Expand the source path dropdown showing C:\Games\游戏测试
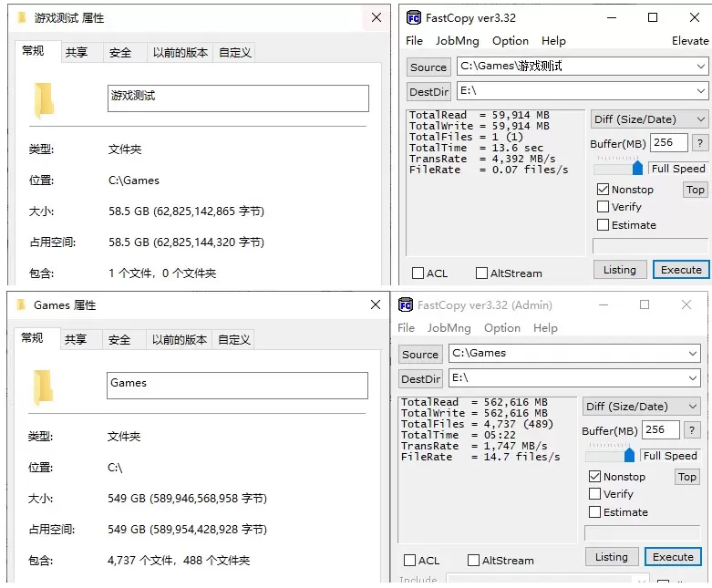712x588 pixels. coord(700,67)
